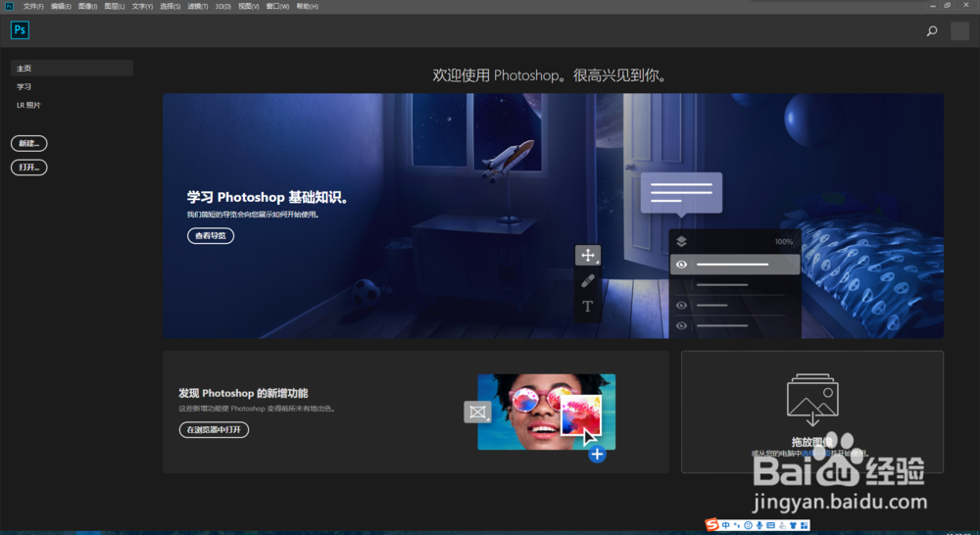Open the 滤镜(T) menu
980x535 pixels.
click(198, 6)
